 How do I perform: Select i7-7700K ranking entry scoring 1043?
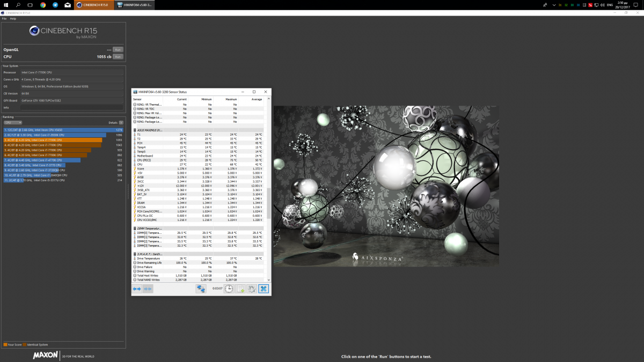click(x=63, y=145)
